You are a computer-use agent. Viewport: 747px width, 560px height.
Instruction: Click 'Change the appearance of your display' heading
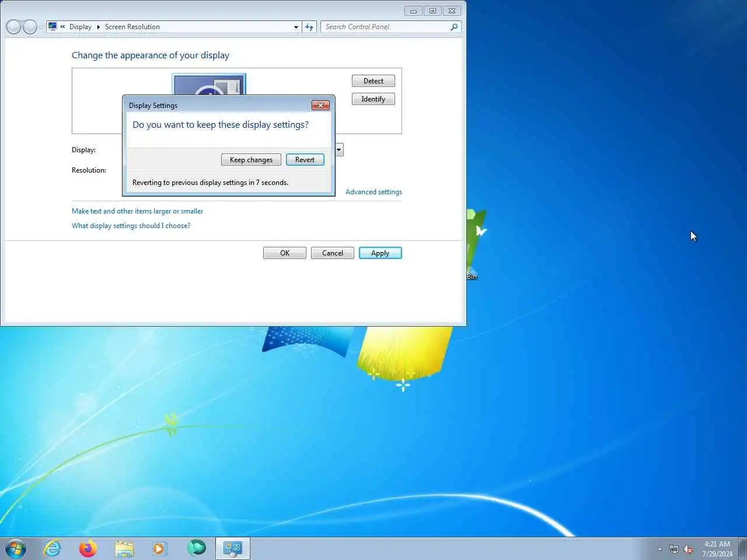tap(151, 55)
